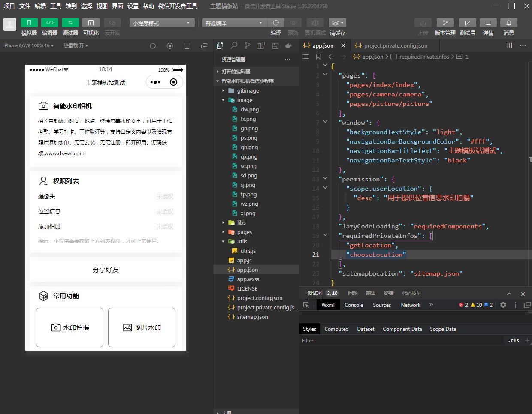Toggle the debugger panel button
The height and width of the screenshot is (414, 532).
tap(70, 23)
